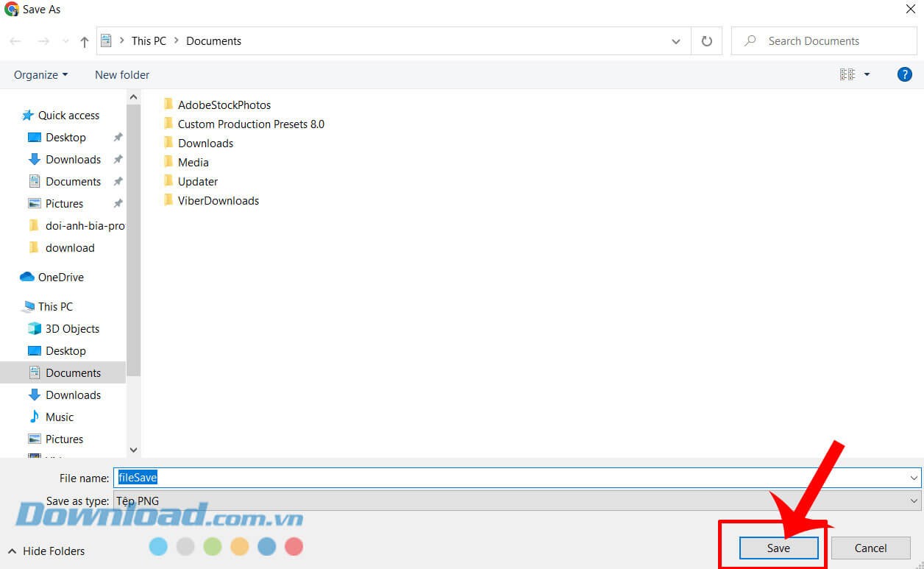Click the Cancel button
This screenshot has width=924, height=569.
click(870, 548)
